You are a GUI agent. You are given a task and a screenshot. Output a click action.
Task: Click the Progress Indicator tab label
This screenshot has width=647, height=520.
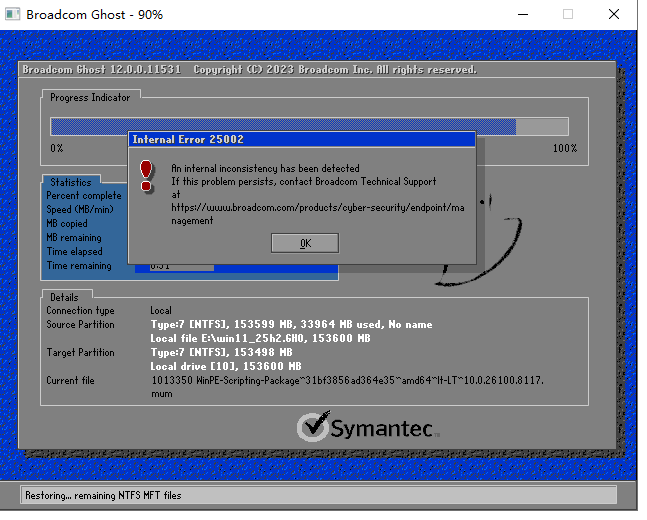tap(91, 99)
